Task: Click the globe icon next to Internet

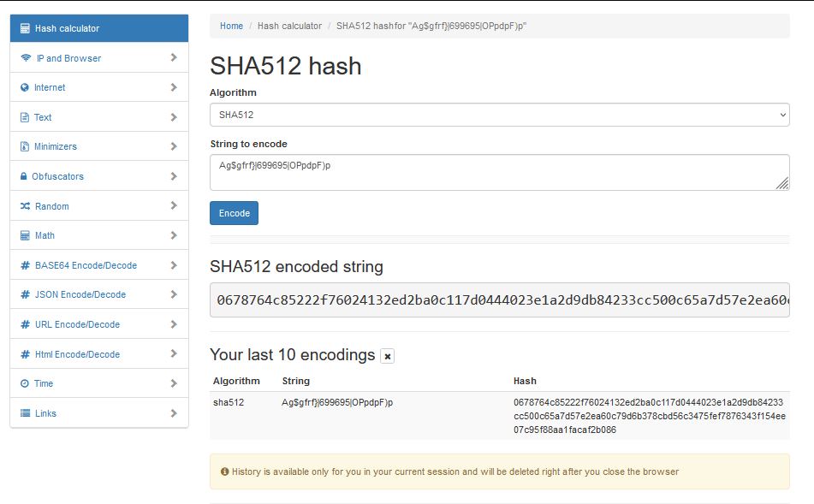Action: 25,87
